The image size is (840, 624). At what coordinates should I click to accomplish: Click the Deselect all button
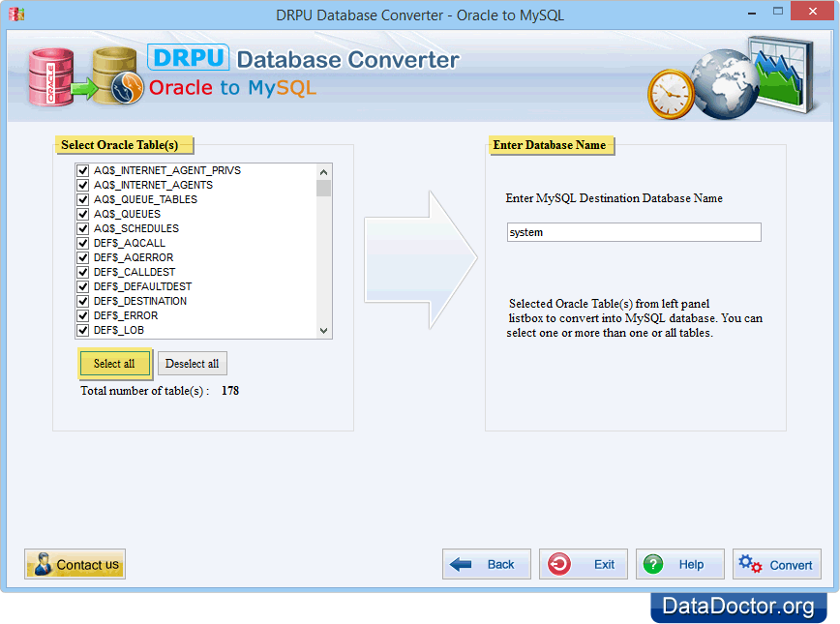[193, 364]
